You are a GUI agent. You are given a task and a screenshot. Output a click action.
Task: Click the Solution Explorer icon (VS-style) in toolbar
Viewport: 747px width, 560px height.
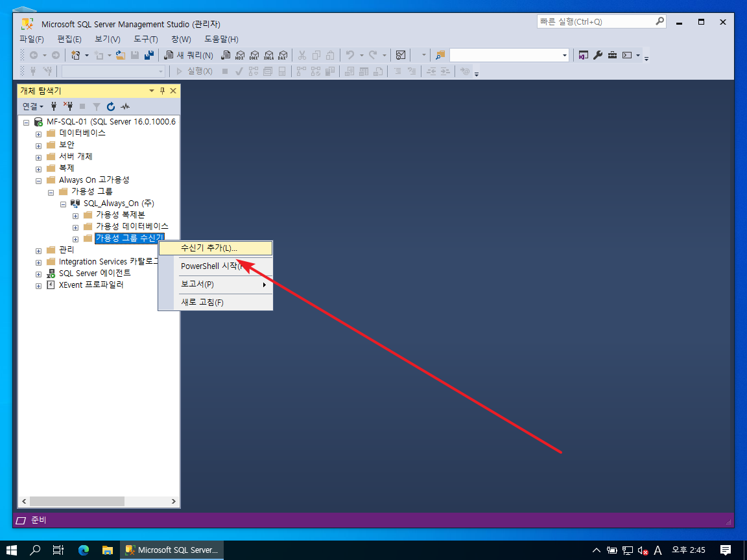pos(583,55)
